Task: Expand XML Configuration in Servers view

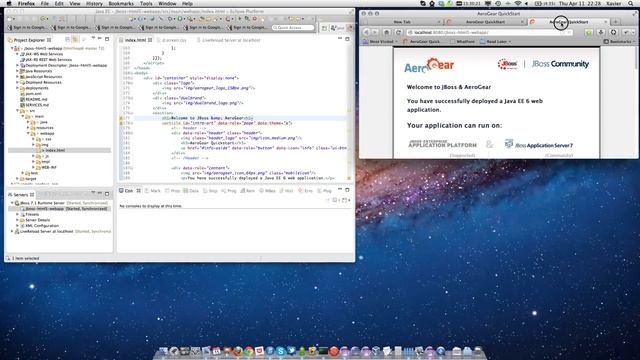Action: (18, 226)
